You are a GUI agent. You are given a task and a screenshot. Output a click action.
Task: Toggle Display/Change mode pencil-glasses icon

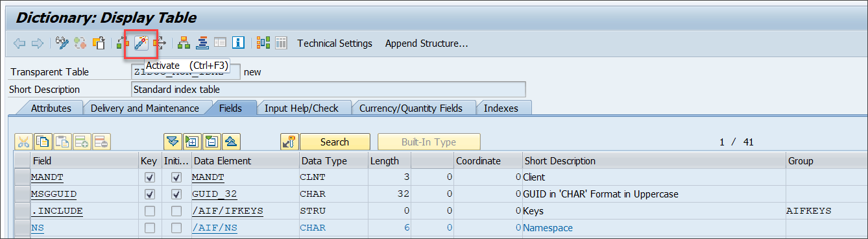[x=62, y=44]
